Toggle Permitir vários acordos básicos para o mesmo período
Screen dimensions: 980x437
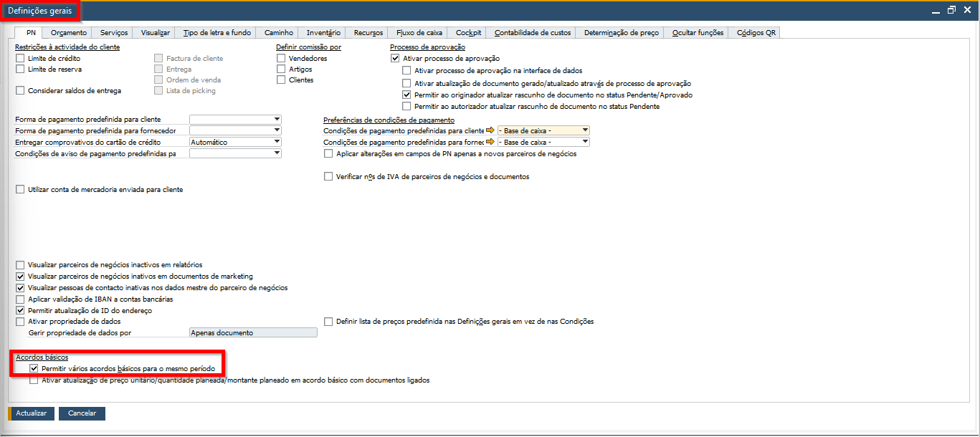(x=34, y=368)
